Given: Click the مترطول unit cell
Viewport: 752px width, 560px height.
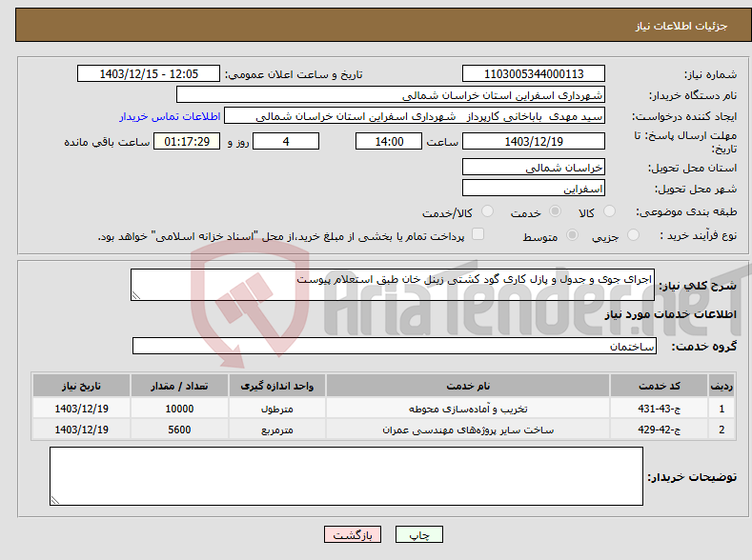Looking at the screenshot, I should (277, 409).
